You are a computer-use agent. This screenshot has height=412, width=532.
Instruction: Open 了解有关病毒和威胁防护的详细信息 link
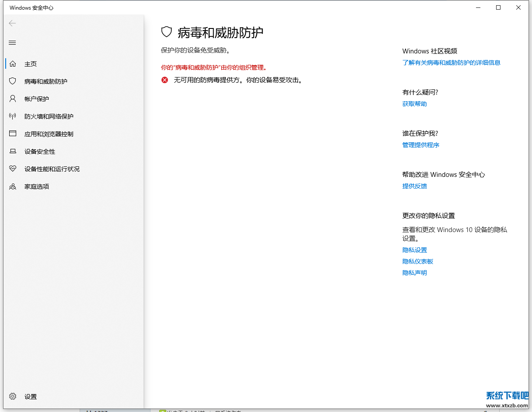tap(451, 63)
